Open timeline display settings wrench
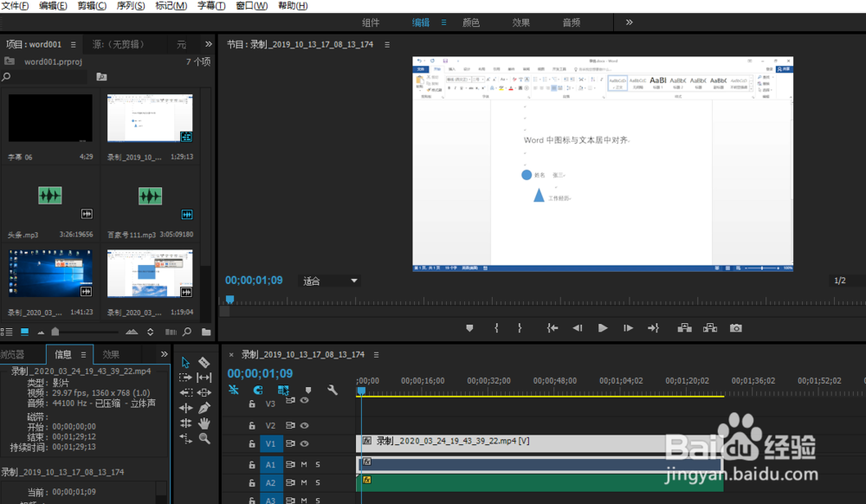Screen dimensions: 866x504 [333, 391]
